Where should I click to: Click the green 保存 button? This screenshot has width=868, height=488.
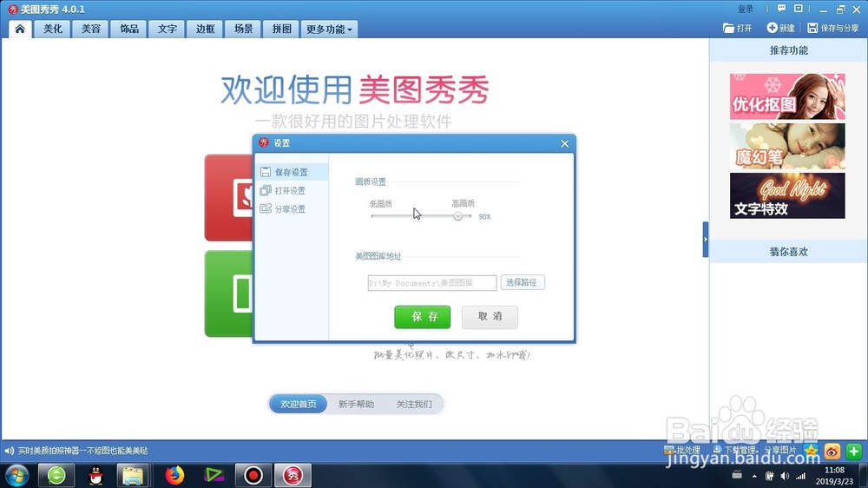(423, 317)
